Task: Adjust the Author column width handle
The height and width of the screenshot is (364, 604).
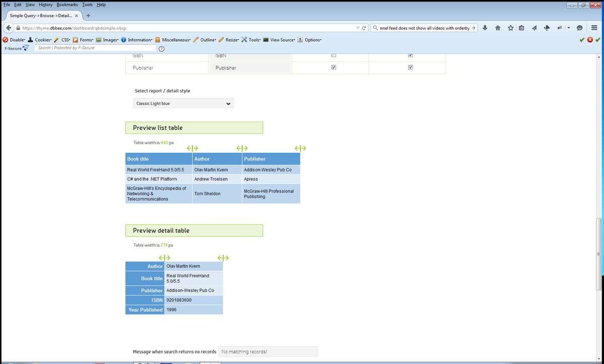Action: pyautogui.click(x=242, y=148)
